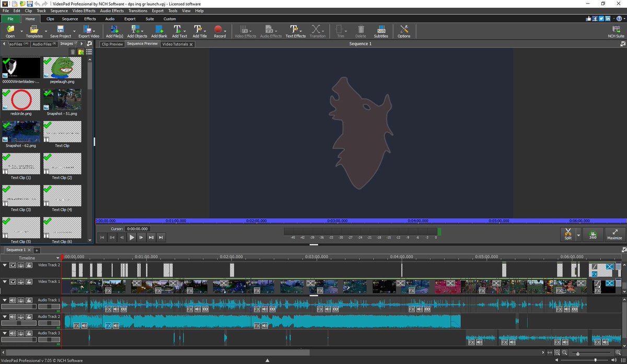627x364 pixels.
Task: Open the Timeline view dropdown
Action: point(56,257)
